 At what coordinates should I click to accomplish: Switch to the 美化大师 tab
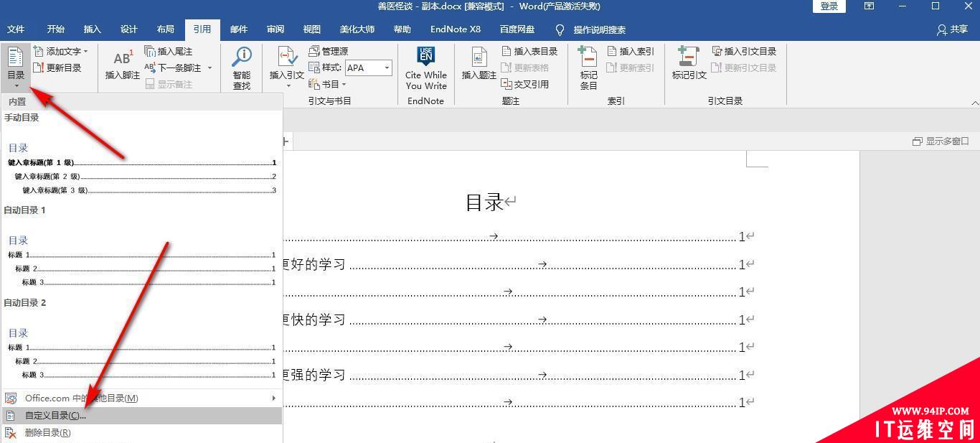tap(357, 29)
